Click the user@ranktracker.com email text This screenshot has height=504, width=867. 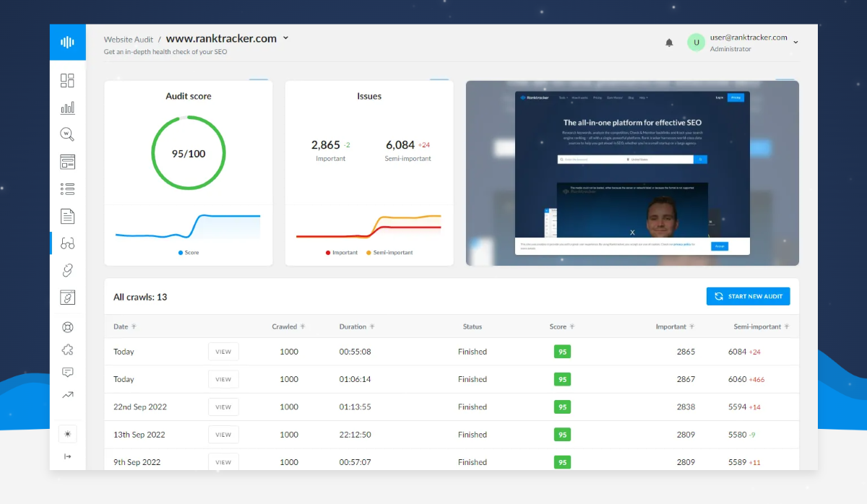(749, 38)
